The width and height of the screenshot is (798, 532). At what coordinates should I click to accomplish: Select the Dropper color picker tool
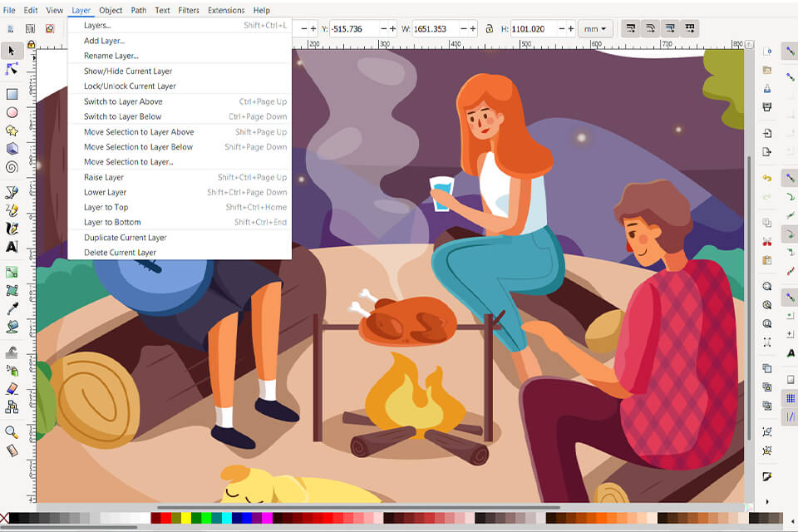pyautogui.click(x=12, y=308)
